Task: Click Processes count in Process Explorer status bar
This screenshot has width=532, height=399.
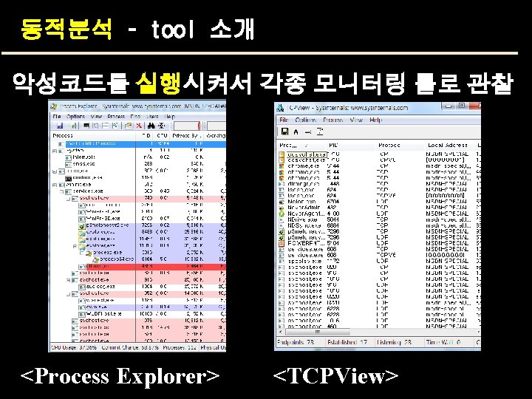Action: click(180, 348)
